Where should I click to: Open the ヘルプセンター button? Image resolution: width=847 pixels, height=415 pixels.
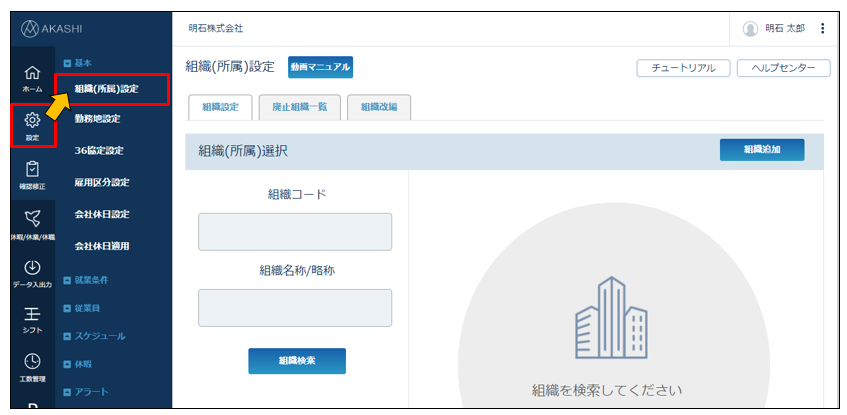pyautogui.click(x=784, y=68)
